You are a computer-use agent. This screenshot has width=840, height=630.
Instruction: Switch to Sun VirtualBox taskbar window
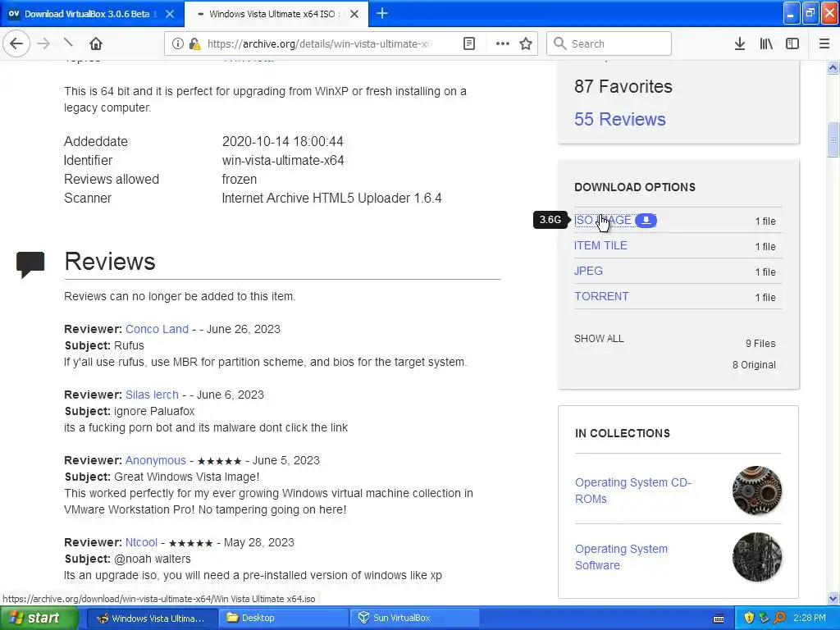415,618
